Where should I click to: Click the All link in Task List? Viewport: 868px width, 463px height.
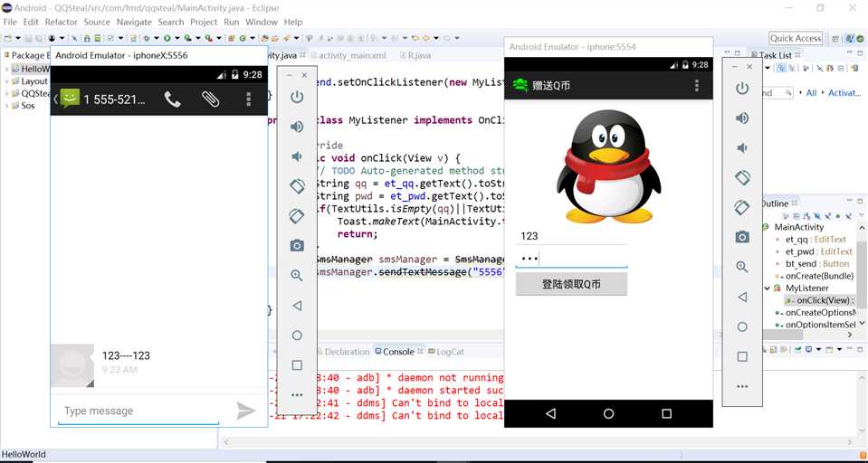coord(811,93)
